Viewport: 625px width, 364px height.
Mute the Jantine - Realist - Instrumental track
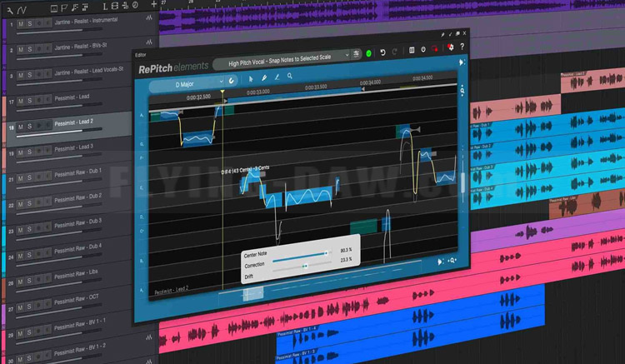point(21,24)
